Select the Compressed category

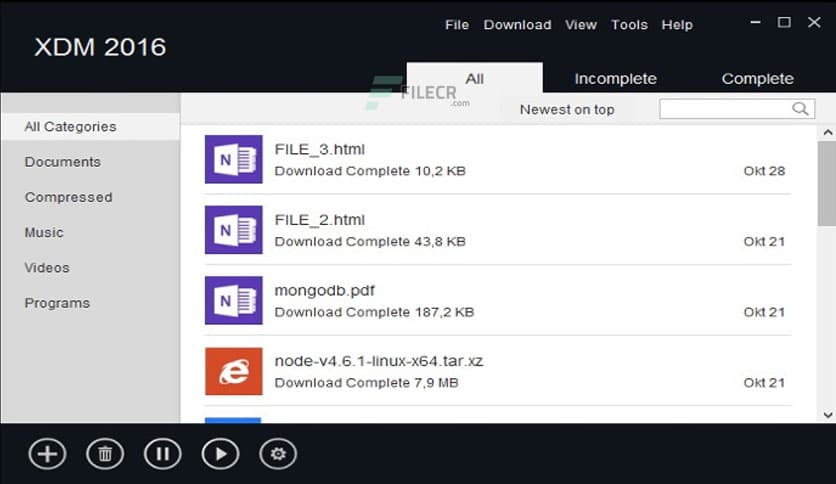68,197
